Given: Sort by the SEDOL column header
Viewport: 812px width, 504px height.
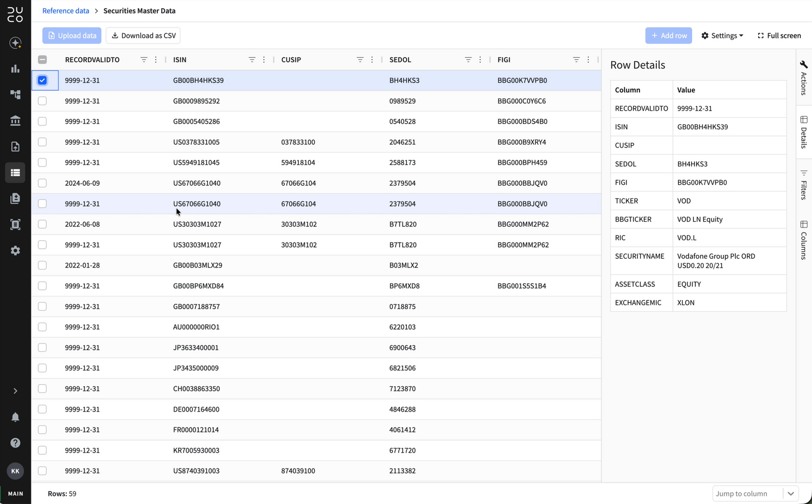Looking at the screenshot, I should [x=400, y=59].
